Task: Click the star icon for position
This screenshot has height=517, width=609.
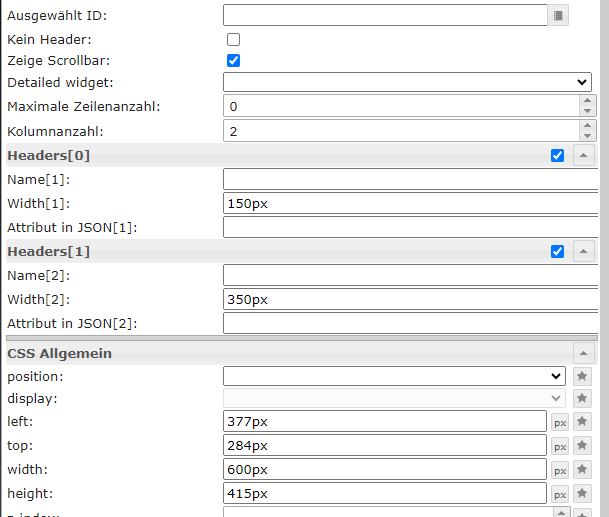Action: (583, 376)
